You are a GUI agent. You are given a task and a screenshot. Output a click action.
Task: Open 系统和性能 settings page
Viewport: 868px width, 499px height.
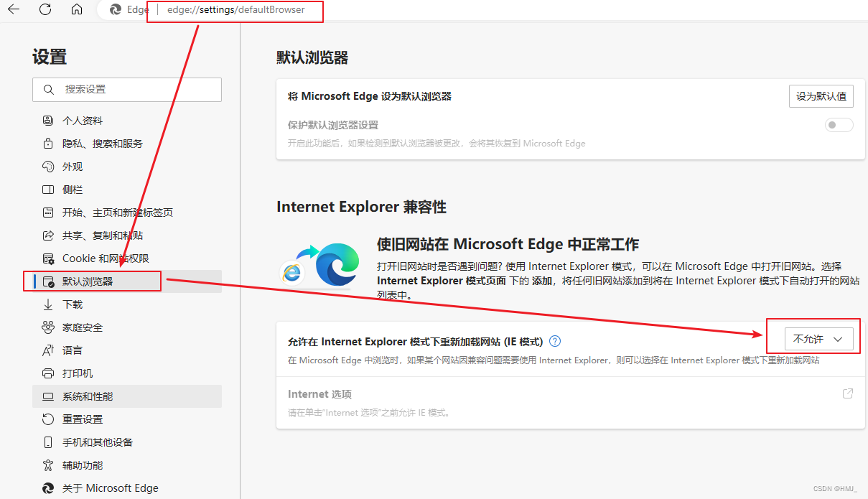pyautogui.click(x=127, y=396)
